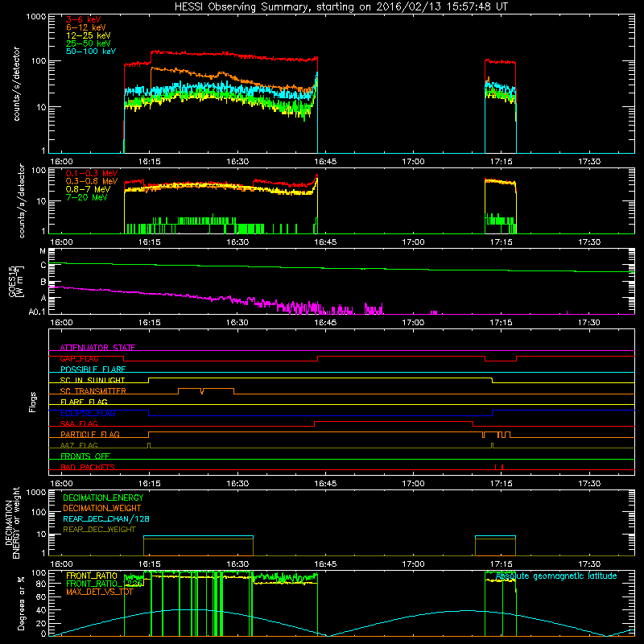Click the orange "6-12 keV" legend label

pyautogui.click(x=86, y=27)
